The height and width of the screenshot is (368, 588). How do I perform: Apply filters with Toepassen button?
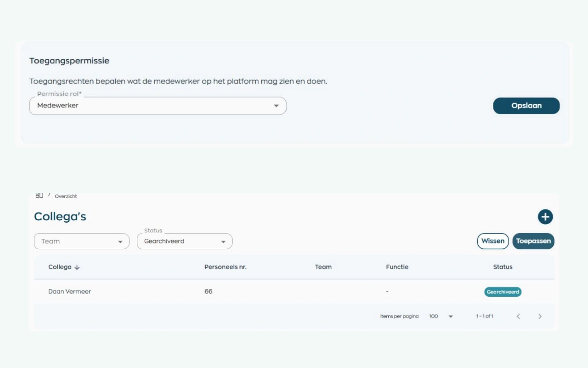point(533,241)
